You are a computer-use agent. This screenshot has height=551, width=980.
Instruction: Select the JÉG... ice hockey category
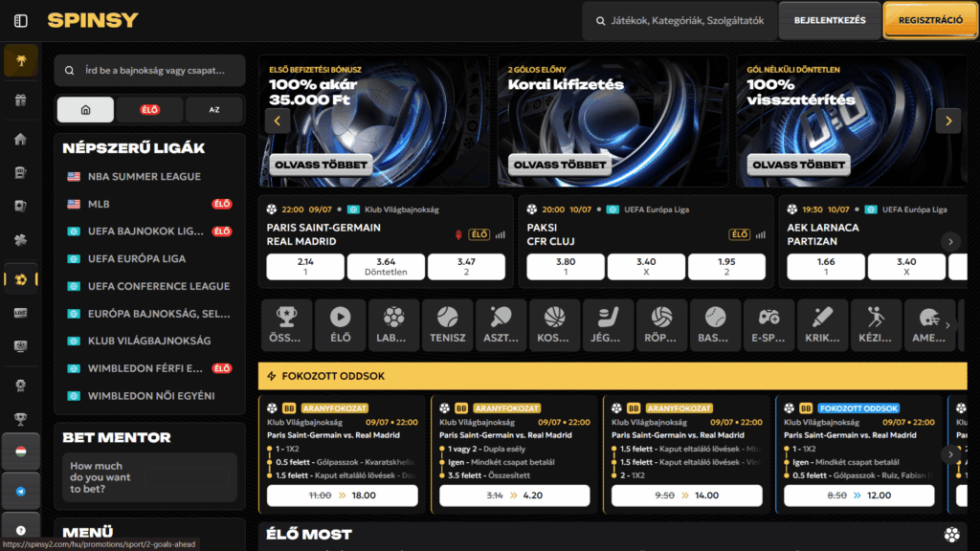pyautogui.click(x=608, y=325)
